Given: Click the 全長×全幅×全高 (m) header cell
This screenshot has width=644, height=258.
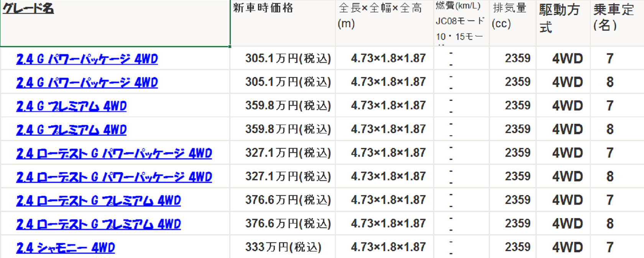Looking at the screenshot, I should (x=384, y=23).
